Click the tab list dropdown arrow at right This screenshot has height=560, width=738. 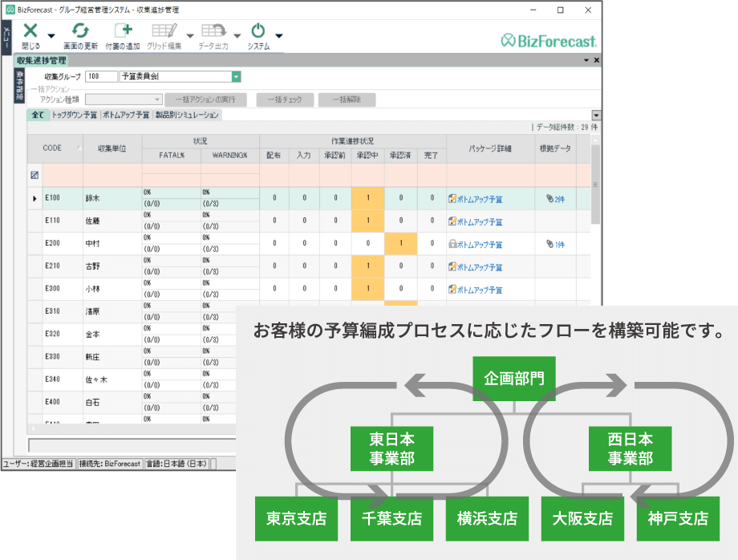pyautogui.click(x=596, y=116)
